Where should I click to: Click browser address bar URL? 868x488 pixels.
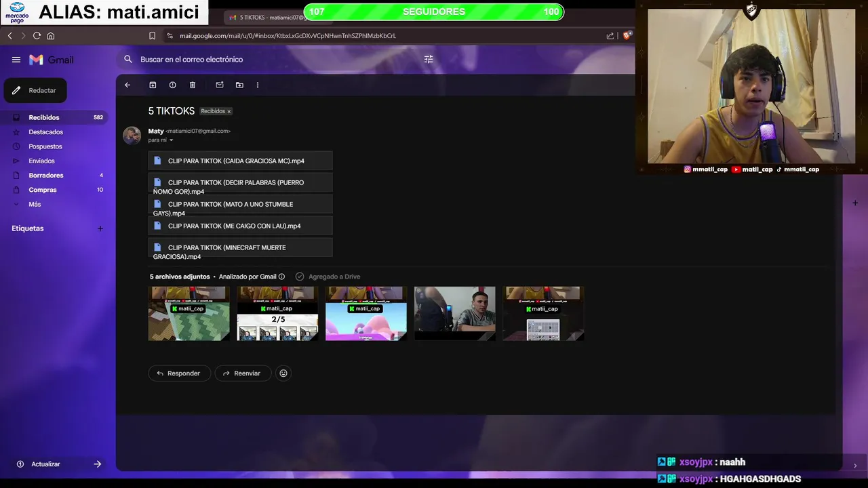click(288, 36)
